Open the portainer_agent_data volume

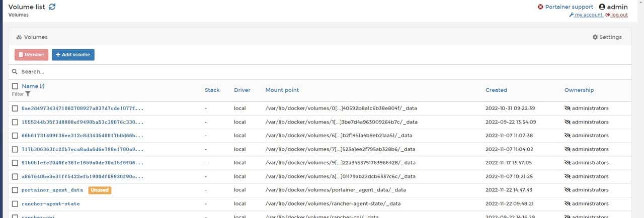[52, 190]
